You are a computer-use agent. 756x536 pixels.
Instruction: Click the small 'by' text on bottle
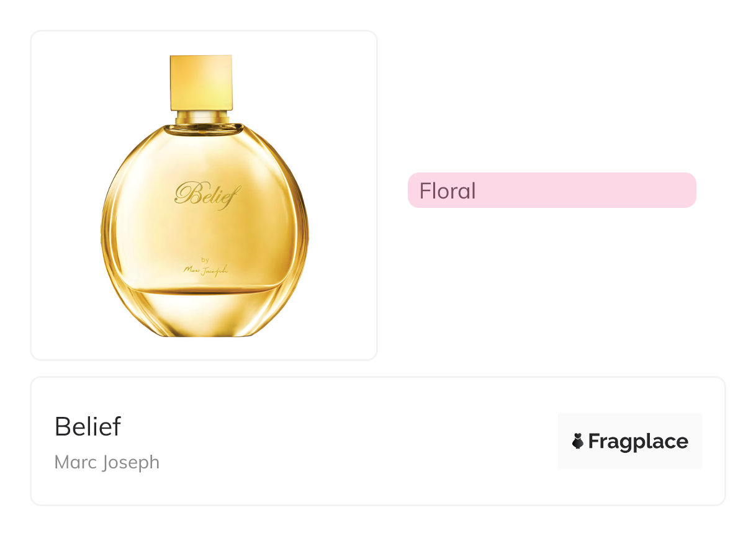click(x=205, y=259)
